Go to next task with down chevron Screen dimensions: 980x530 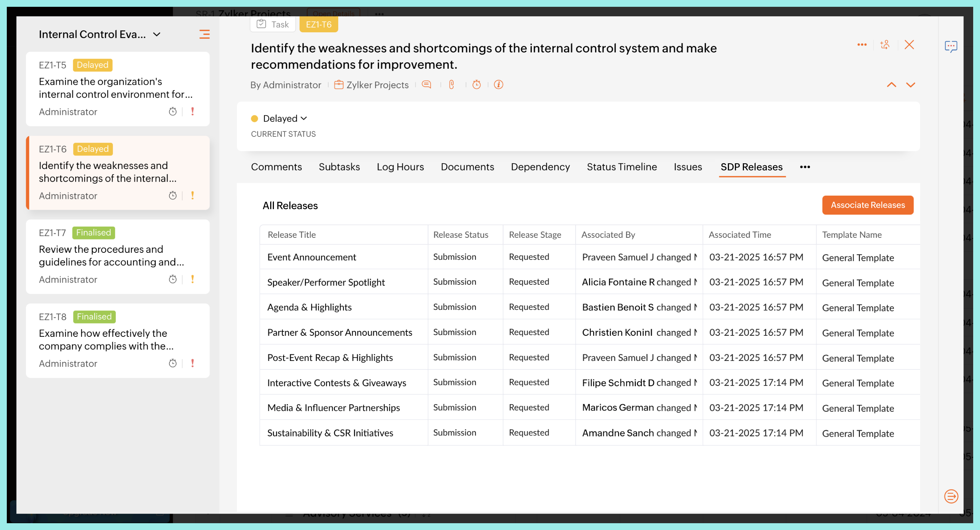[910, 85]
